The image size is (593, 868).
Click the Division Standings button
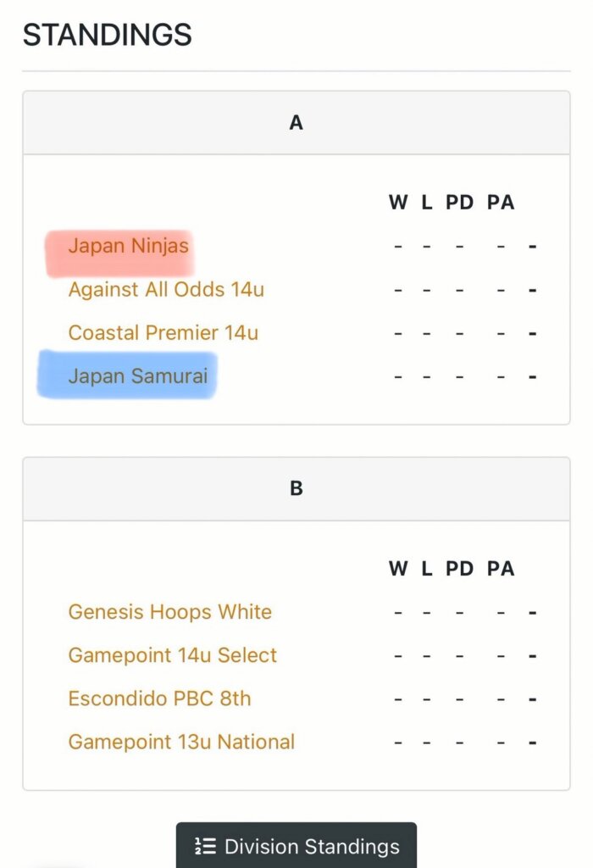click(296, 846)
